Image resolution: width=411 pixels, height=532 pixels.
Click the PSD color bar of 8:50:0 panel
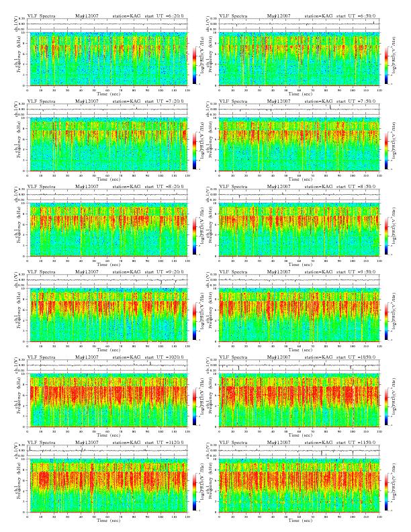coord(386,236)
